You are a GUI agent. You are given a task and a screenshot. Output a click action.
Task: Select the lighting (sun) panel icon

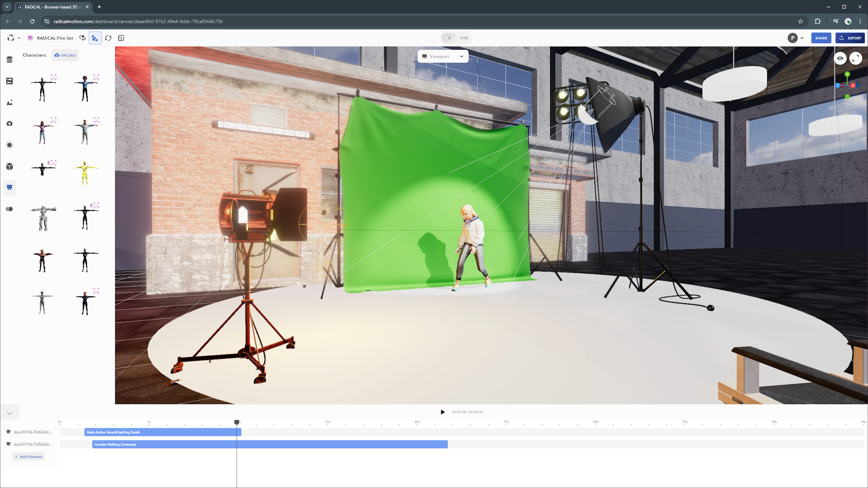(9, 145)
